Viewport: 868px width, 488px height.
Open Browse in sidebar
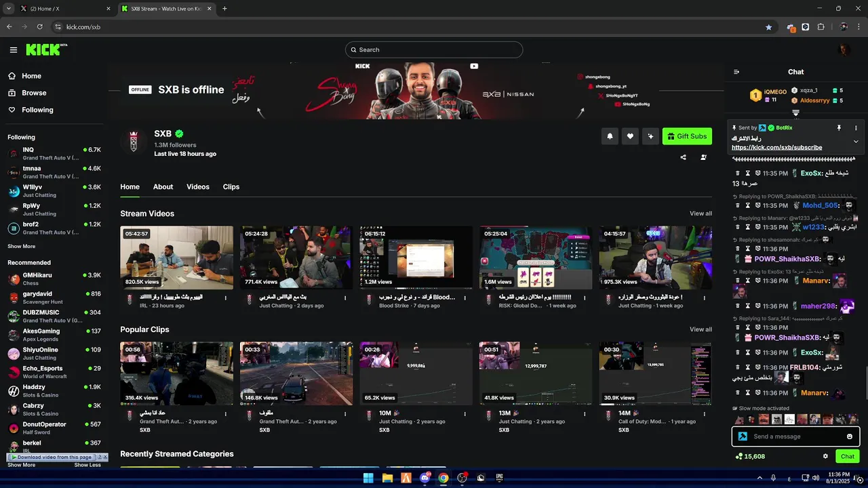(27, 93)
